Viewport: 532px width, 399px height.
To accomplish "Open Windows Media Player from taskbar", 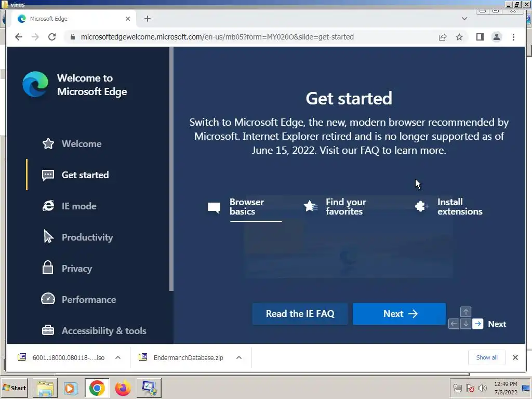I will pos(71,388).
